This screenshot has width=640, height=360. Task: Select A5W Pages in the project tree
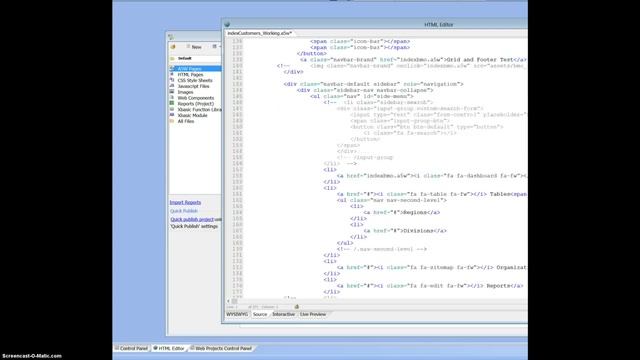coord(189,69)
